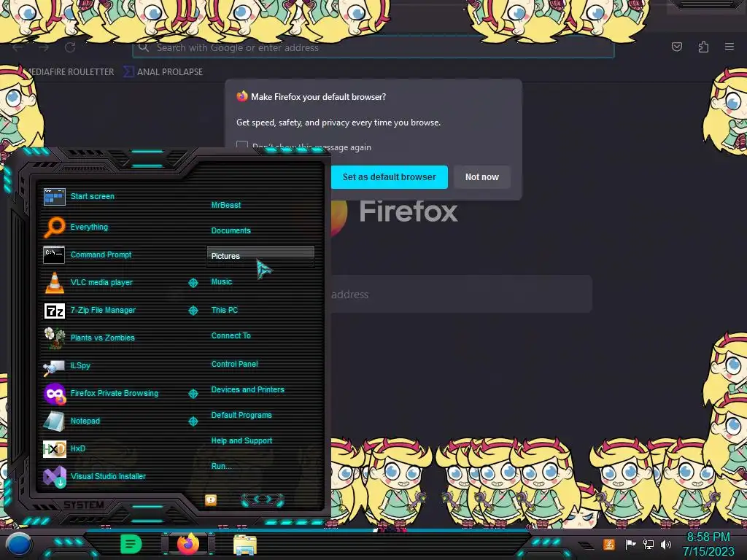Click the Start orb on taskbar
The width and height of the screenshot is (747, 560).
click(x=18, y=545)
